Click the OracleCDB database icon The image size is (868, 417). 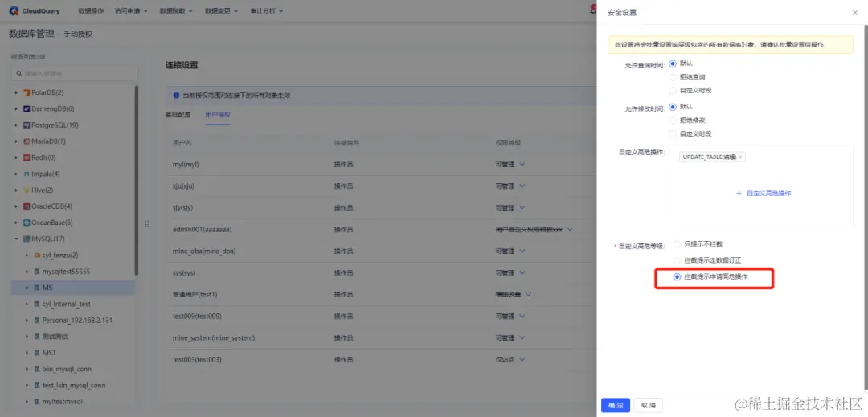(26, 206)
